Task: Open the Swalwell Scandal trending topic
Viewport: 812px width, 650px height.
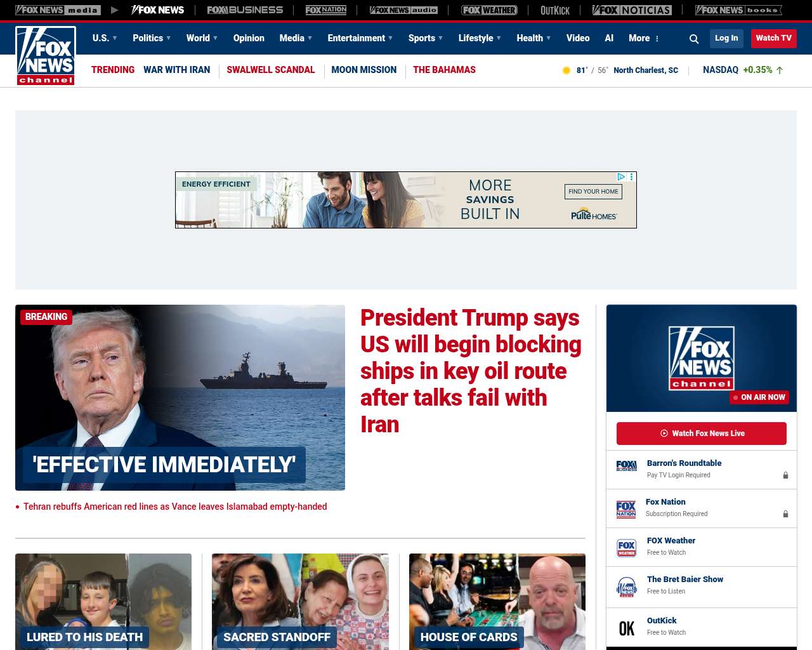Action: tap(271, 70)
